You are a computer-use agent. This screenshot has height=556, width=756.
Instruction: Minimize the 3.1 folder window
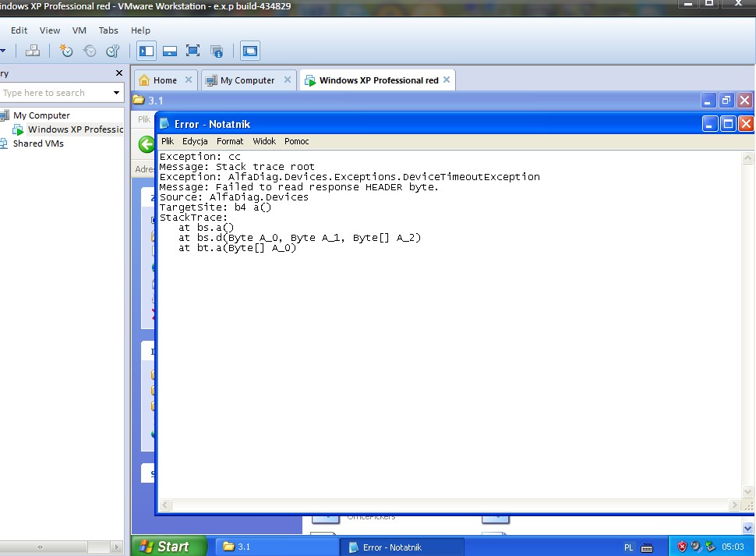pyautogui.click(x=708, y=101)
